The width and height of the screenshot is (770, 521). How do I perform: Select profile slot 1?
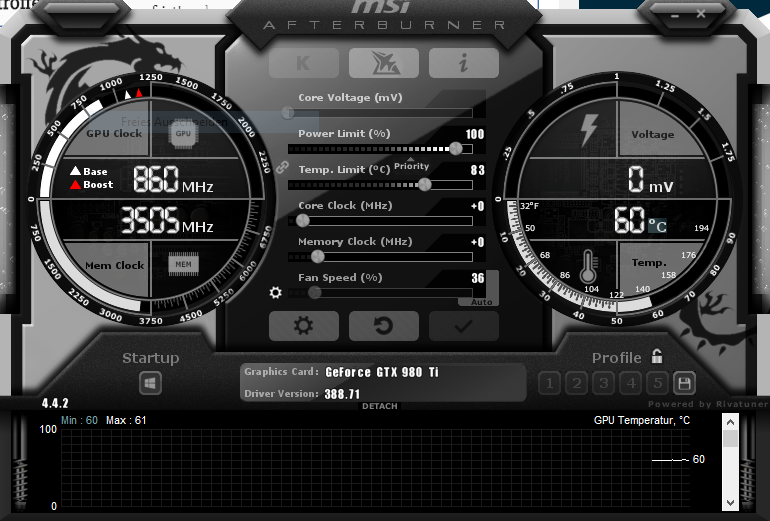(550, 383)
